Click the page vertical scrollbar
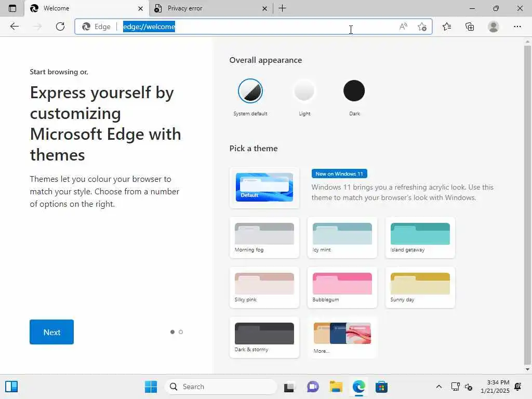The image size is (532, 399). tap(527, 205)
